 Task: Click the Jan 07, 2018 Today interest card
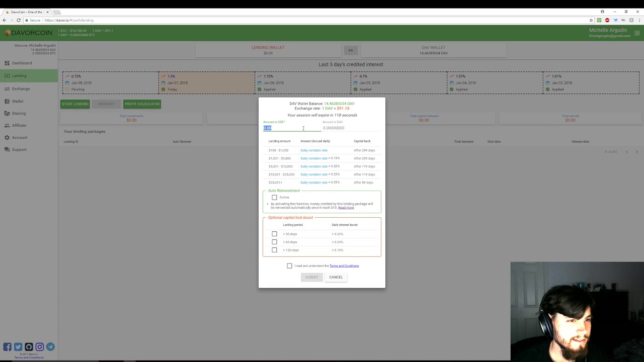(207, 83)
